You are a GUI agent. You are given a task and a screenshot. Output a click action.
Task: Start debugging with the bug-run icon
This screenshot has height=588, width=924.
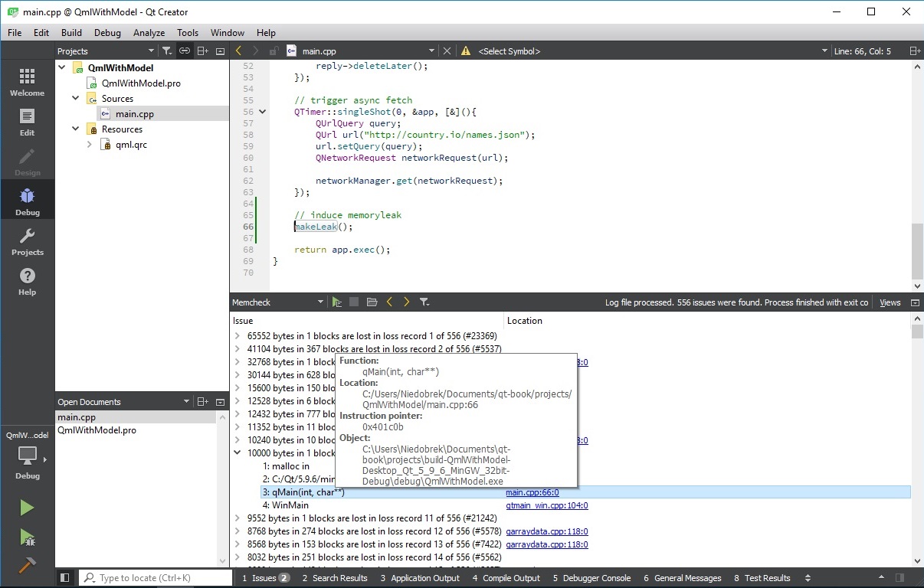click(27, 537)
